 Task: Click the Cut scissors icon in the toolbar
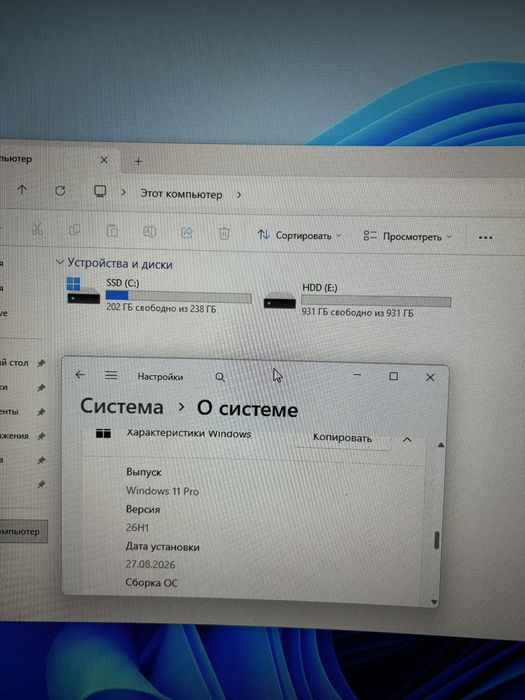(x=37, y=229)
